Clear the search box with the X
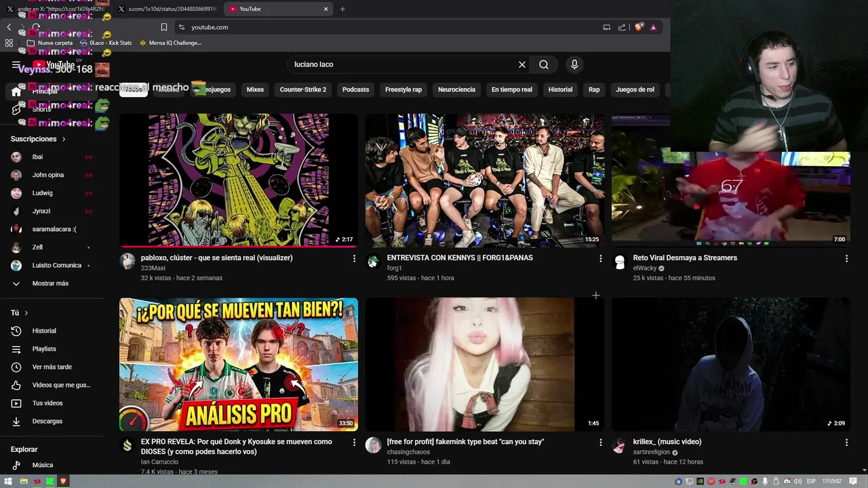868x488 pixels. [522, 64]
